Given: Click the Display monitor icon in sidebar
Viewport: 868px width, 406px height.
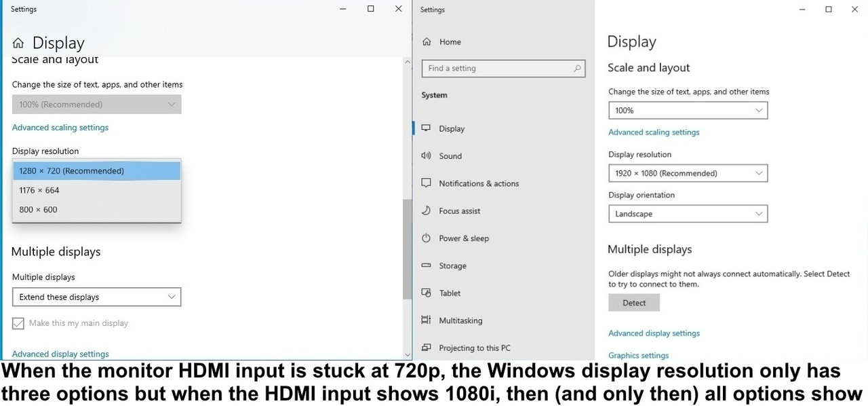Looking at the screenshot, I should pyautogui.click(x=426, y=128).
